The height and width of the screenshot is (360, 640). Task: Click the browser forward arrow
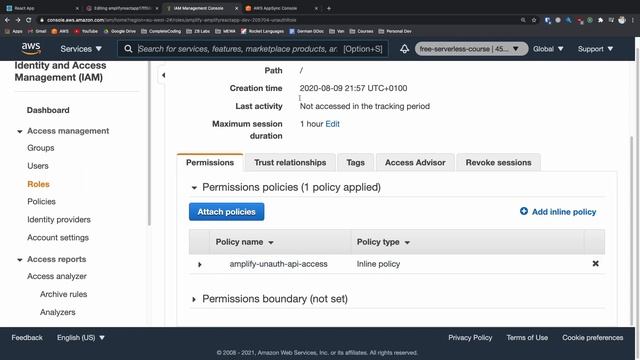click(18, 20)
